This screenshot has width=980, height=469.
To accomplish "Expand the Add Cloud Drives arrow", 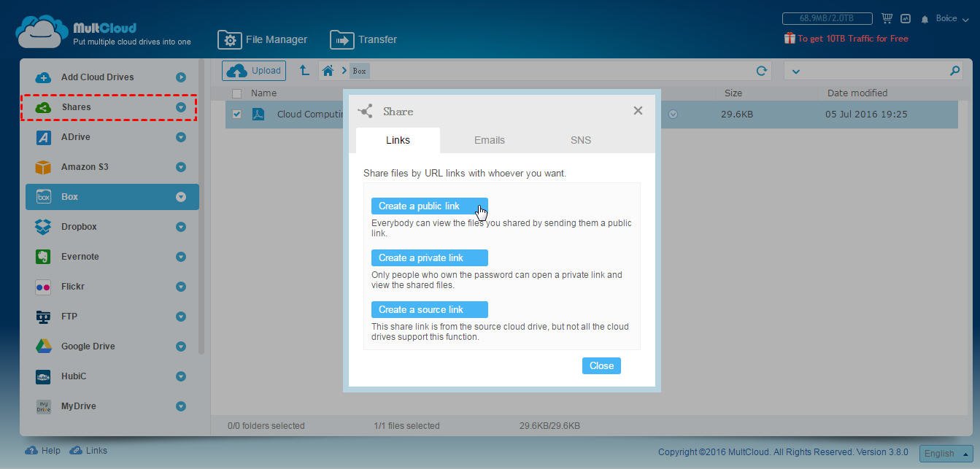I will 180,77.
